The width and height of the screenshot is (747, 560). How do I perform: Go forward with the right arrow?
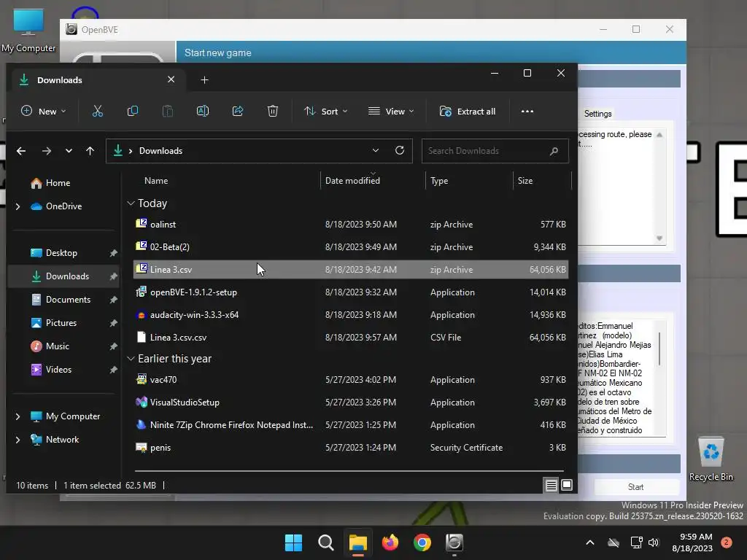[x=46, y=151]
